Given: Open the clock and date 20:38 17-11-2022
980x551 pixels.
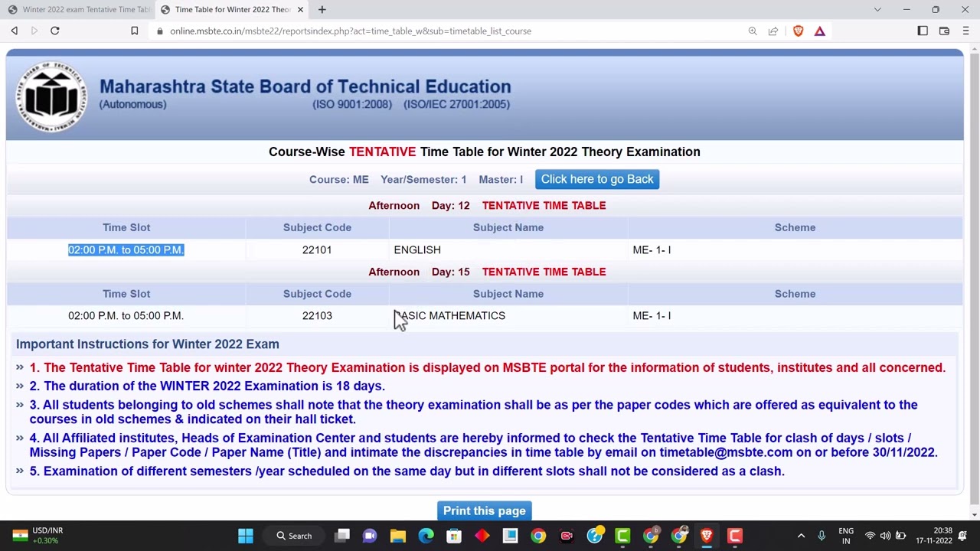Looking at the screenshot, I should pyautogui.click(x=933, y=536).
